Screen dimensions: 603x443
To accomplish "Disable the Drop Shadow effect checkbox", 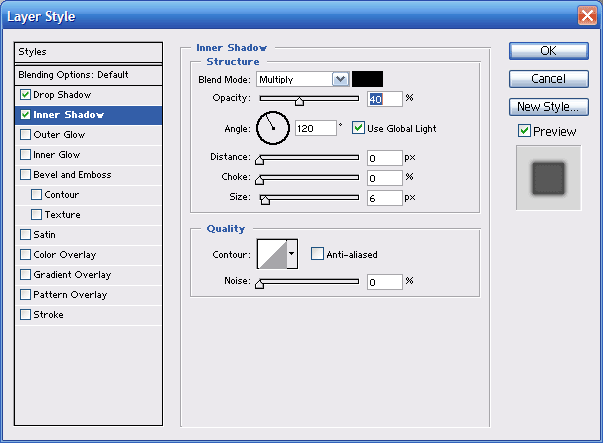I will tap(25, 95).
